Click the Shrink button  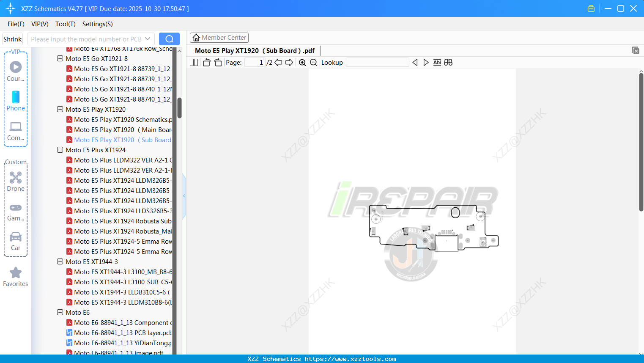tap(12, 39)
